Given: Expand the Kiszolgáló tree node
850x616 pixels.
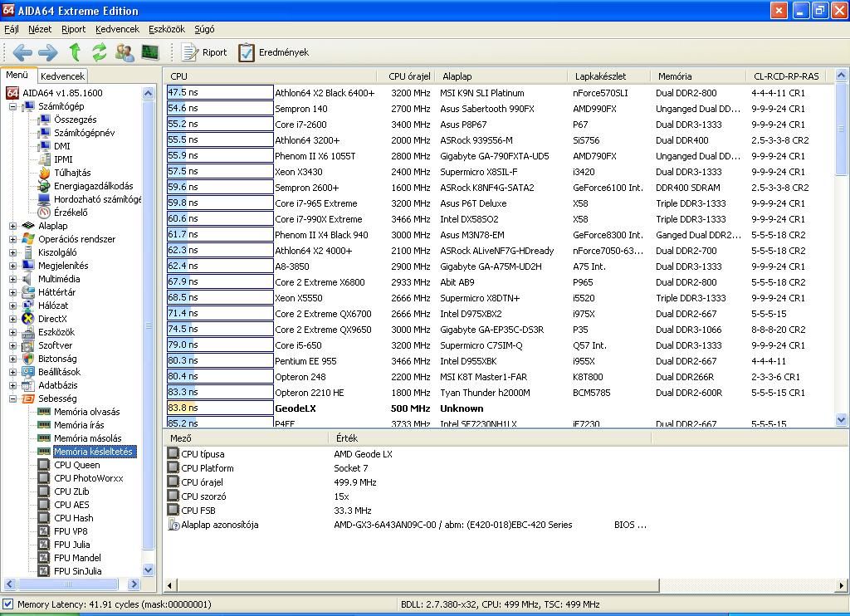Looking at the screenshot, I should pyautogui.click(x=12, y=252).
